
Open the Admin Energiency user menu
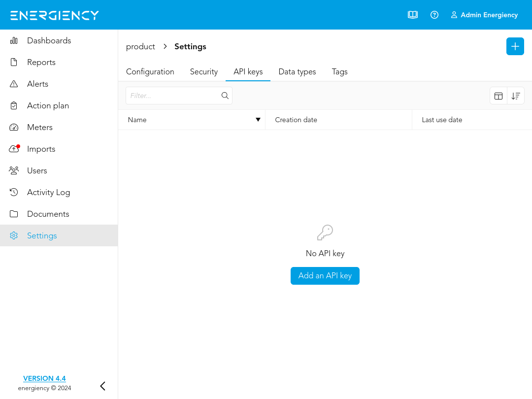tap(484, 15)
